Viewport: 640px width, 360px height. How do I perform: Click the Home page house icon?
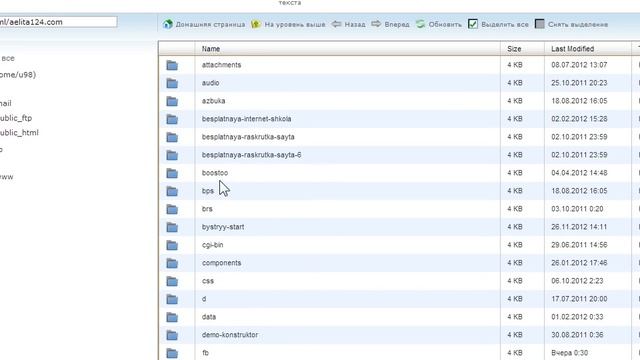pyautogui.click(x=168, y=24)
